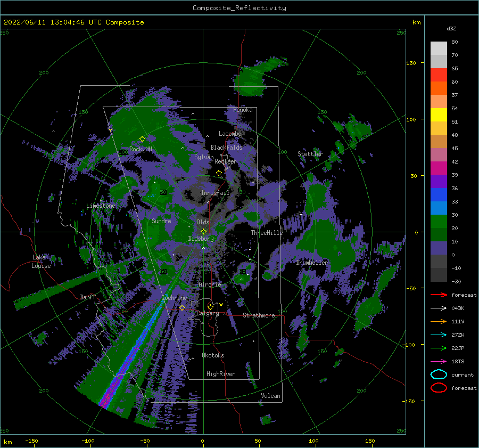
Task: Click the 54 dBZ yellow color swatch
Action: click(x=439, y=115)
